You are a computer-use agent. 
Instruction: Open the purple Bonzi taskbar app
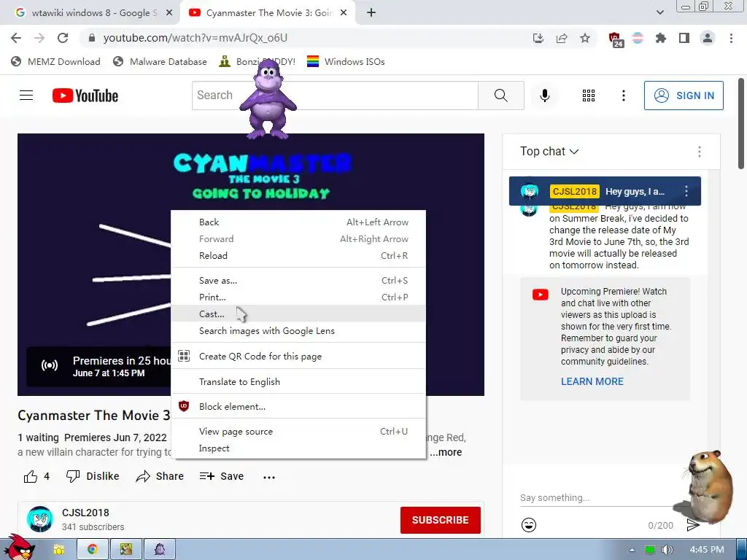160,550
